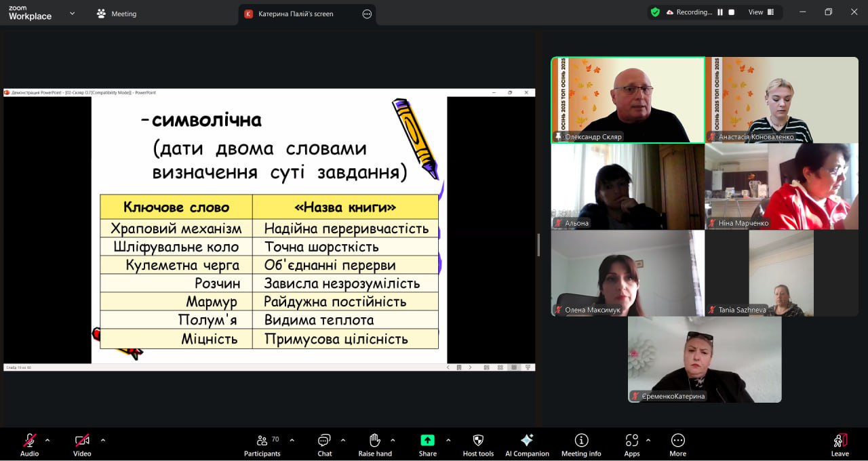Screen dimensions: 868x461
Task: Minimize the Zoom window
Action: click(x=803, y=12)
